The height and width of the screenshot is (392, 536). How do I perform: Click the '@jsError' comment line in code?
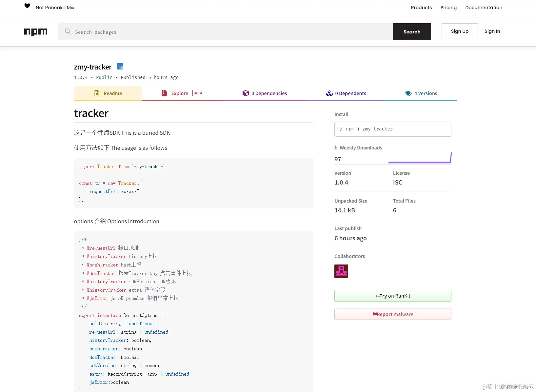pyautogui.click(x=130, y=298)
